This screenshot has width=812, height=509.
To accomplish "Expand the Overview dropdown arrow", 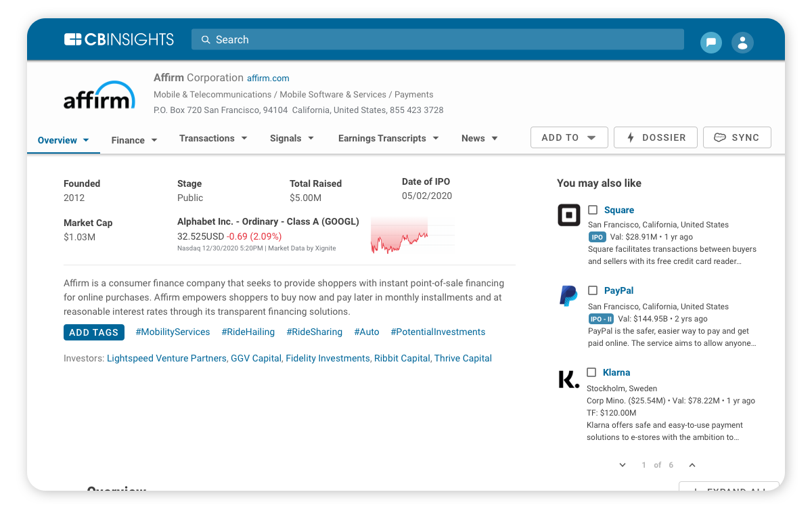I will pyautogui.click(x=86, y=140).
